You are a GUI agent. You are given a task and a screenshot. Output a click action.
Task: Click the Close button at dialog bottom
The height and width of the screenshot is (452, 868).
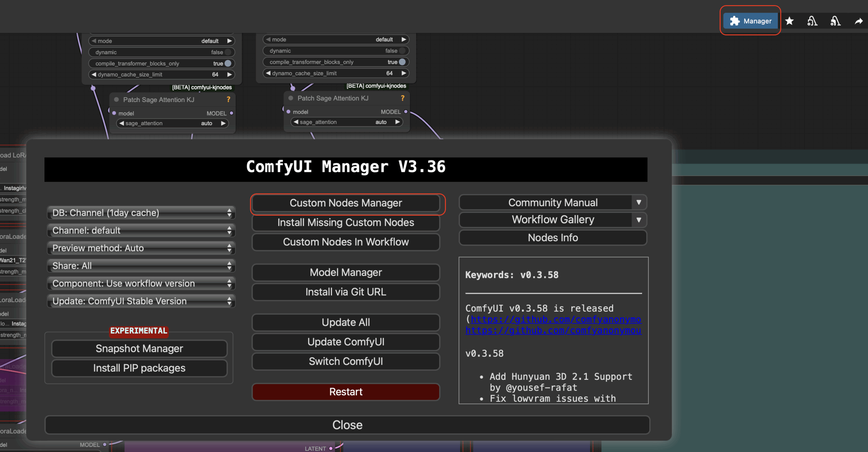(x=347, y=425)
